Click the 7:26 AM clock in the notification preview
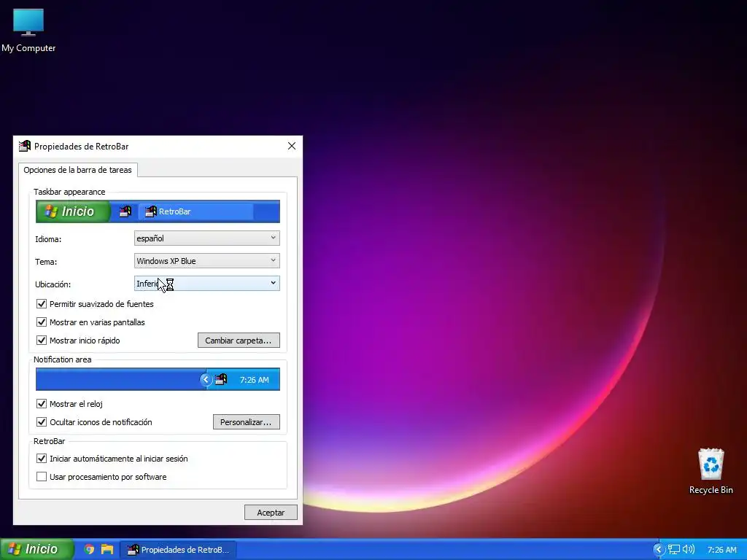 click(254, 380)
